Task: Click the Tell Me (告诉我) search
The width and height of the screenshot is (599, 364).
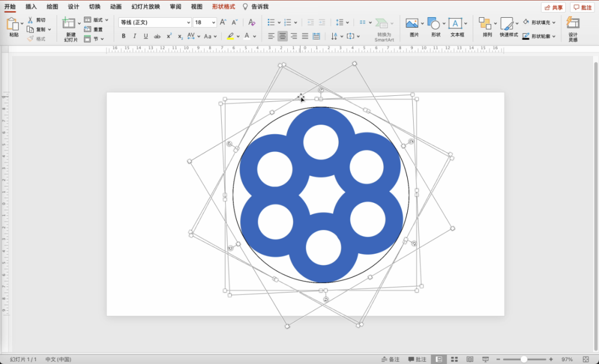Action: click(x=256, y=7)
